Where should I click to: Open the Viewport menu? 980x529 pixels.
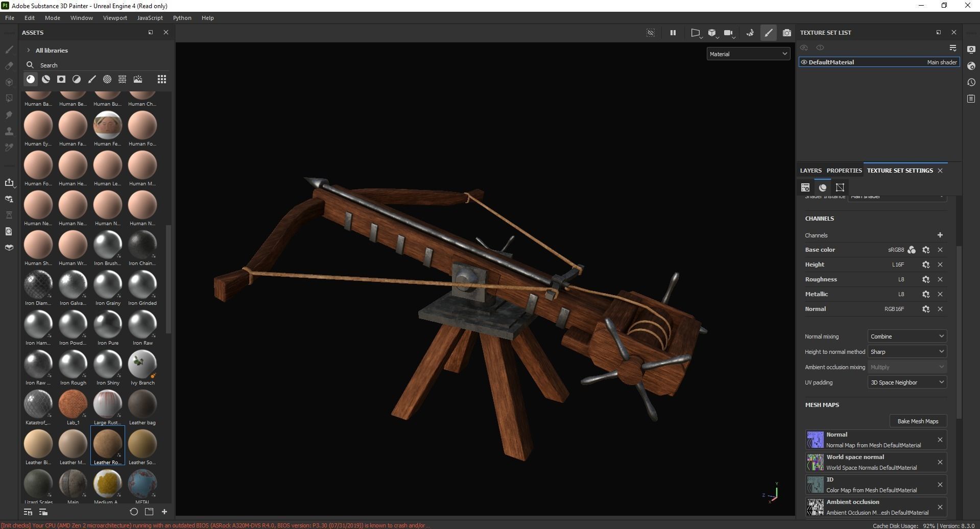click(x=115, y=18)
